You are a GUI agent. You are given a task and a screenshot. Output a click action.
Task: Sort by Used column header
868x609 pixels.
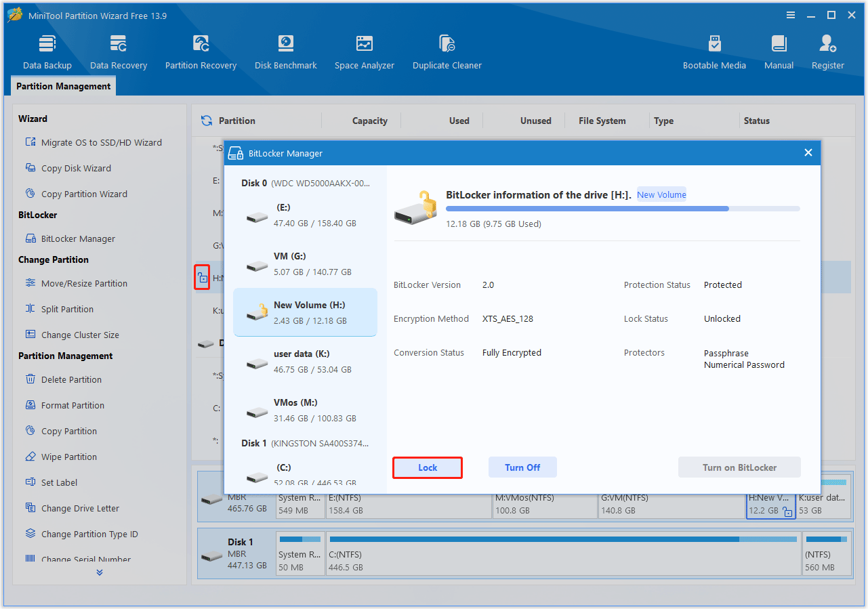(459, 121)
